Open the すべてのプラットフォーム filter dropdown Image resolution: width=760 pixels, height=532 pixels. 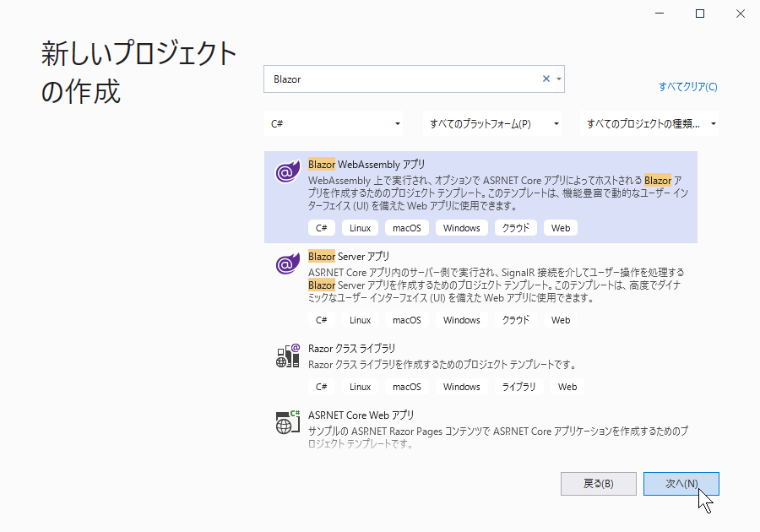click(x=493, y=124)
